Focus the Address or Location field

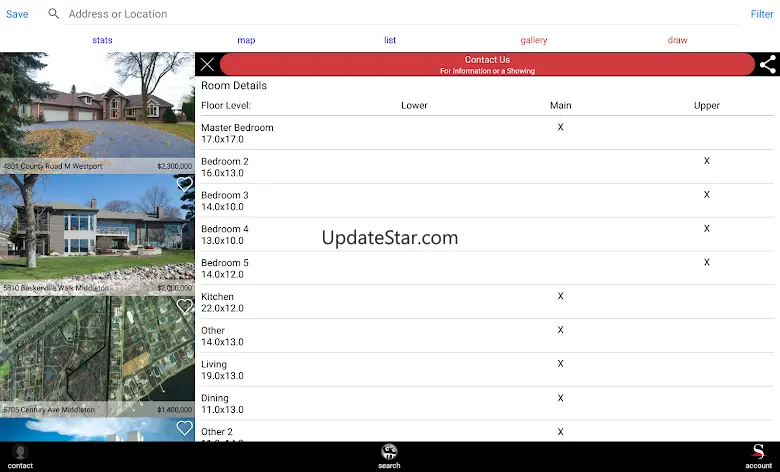coord(402,14)
